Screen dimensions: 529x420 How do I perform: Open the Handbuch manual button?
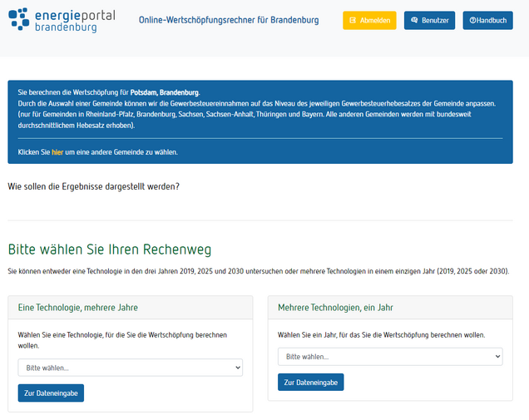click(488, 20)
